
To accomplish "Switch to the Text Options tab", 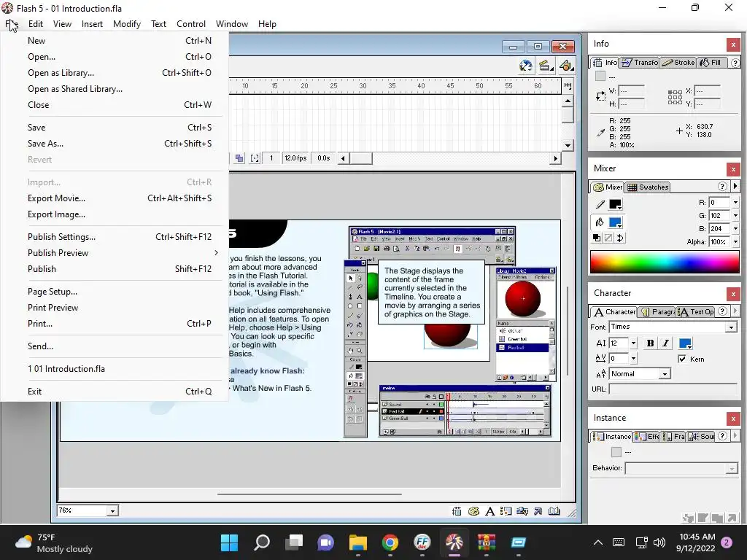I will [x=696, y=312].
